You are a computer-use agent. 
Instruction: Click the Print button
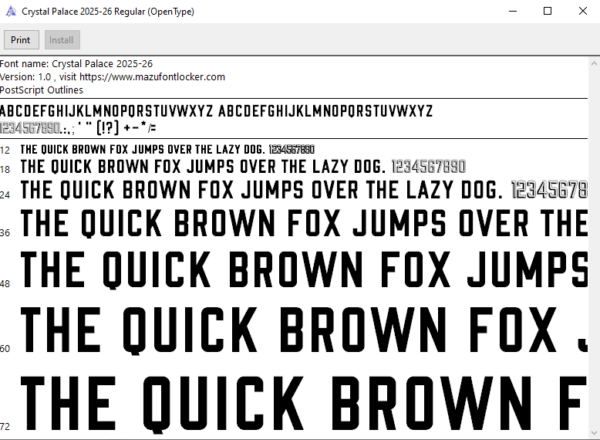point(21,40)
